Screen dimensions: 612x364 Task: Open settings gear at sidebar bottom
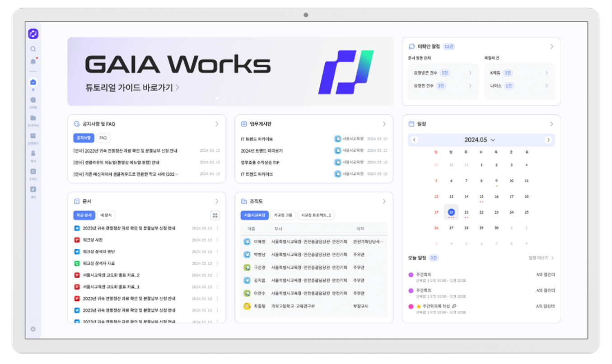(33, 329)
